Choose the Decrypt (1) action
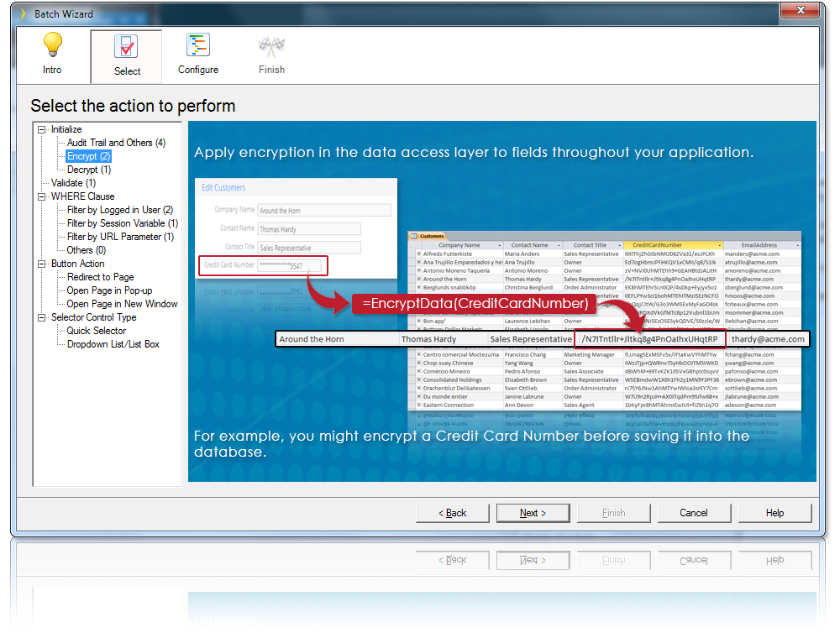This screenshot has width=840, height=638. point(87,169)
